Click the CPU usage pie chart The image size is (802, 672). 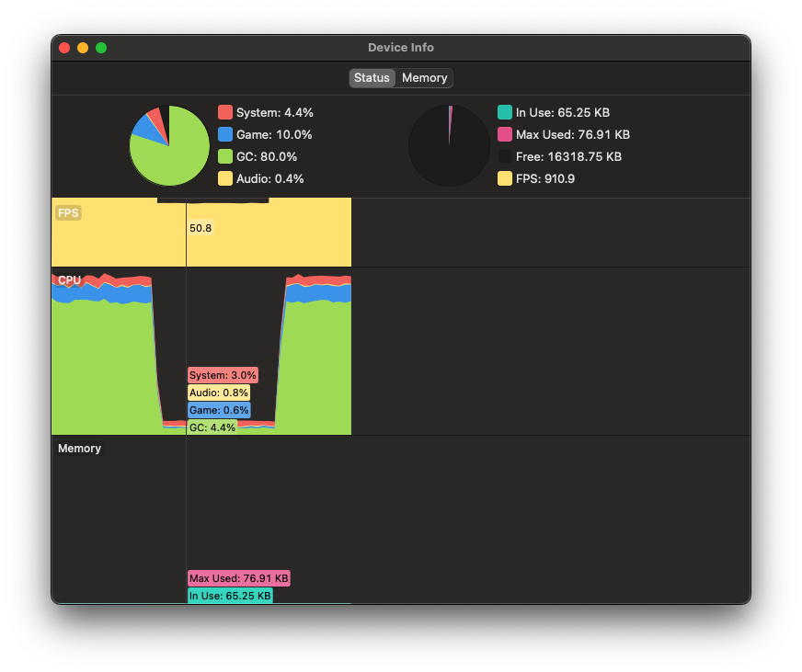pos(169,146)
